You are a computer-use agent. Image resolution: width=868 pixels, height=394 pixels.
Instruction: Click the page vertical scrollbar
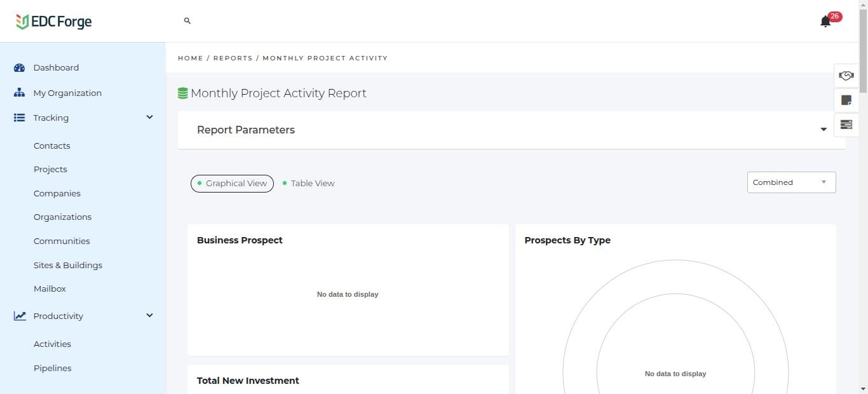pyautogui.click(x=863, y=191)
